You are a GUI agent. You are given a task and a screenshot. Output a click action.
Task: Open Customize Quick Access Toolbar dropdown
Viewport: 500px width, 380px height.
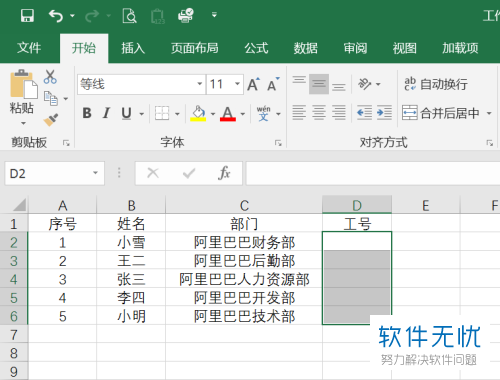coord(214,15)
